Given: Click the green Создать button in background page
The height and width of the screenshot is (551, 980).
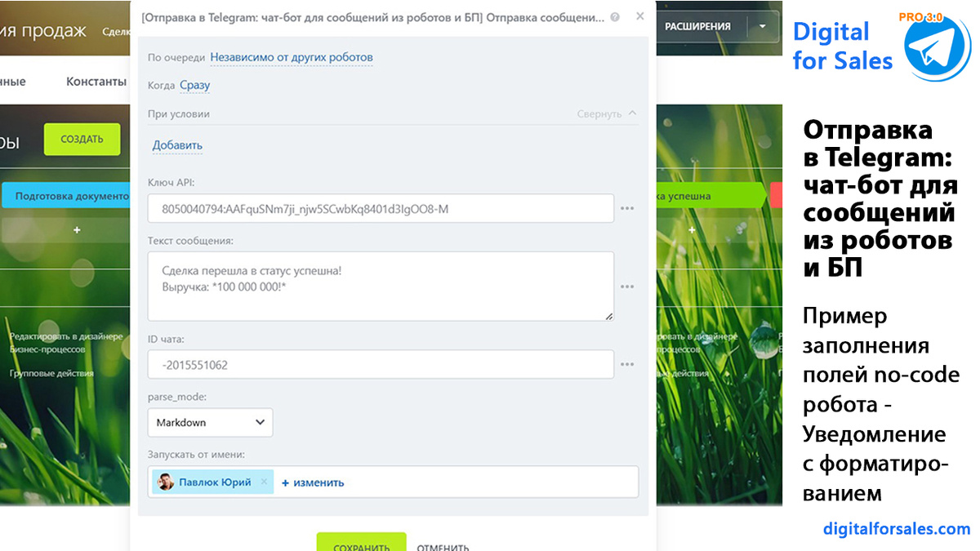Looking at the screenshot, I should coord(82,139).
